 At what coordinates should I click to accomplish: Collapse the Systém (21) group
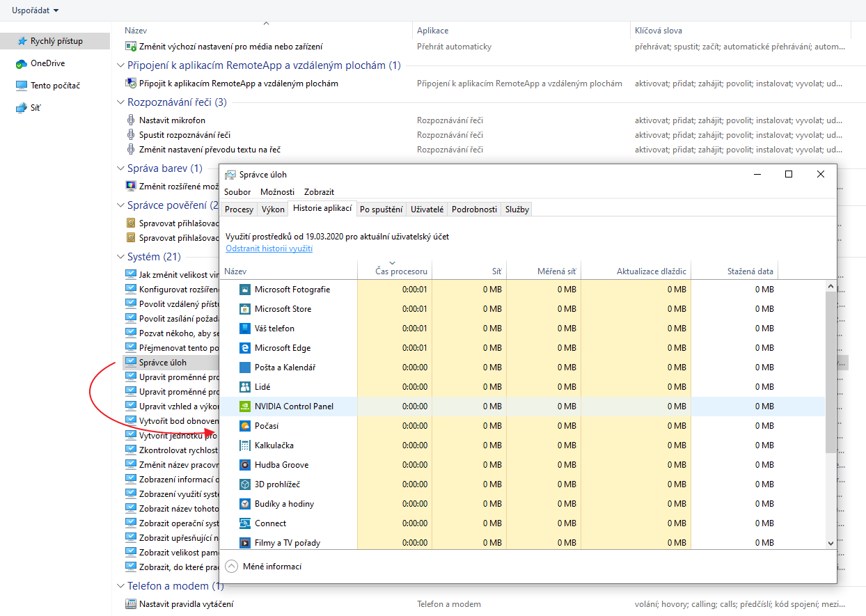(x=120, y=257)
